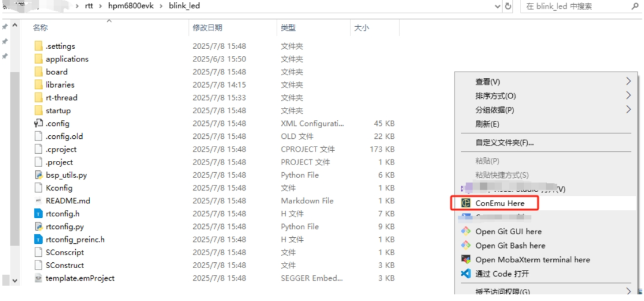Click the SConstruct file icon
The width and height of the screenshot is (644, 301).
(38, 265)
